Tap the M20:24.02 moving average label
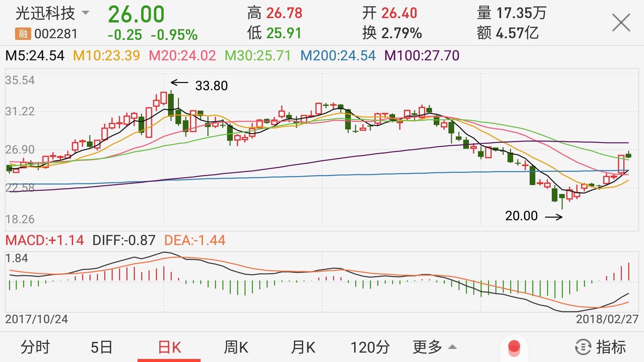 tap(182, 56)
